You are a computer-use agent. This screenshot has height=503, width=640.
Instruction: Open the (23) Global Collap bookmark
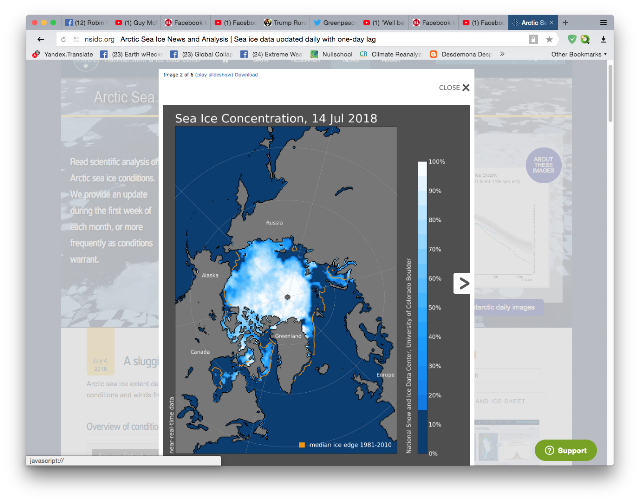tap(201, 54)
